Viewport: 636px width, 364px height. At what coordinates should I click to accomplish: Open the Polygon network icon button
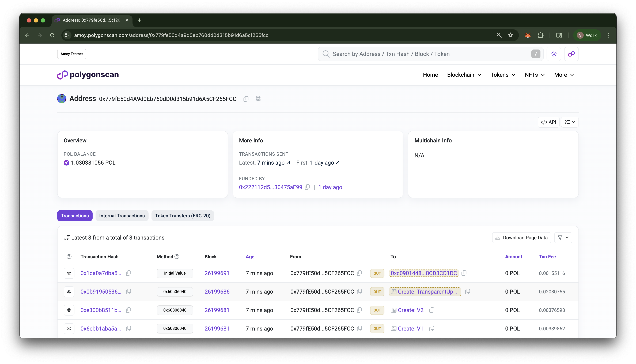(571, 54)
